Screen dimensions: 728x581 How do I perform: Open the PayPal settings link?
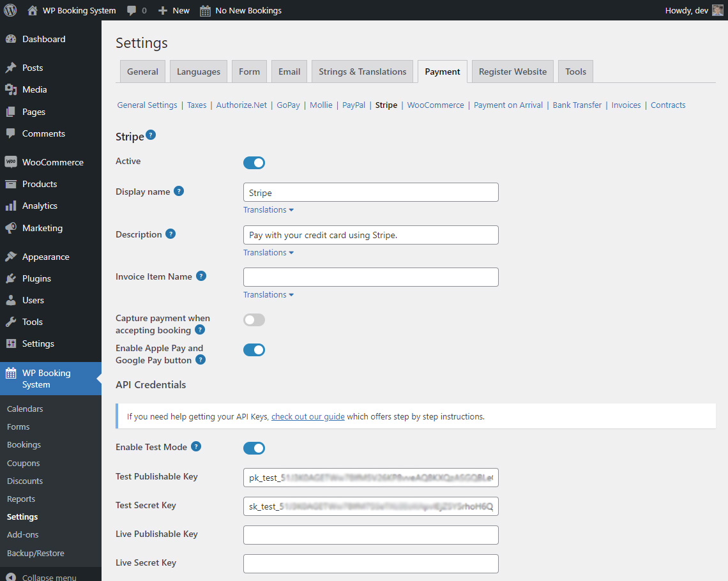tap(354, 105)
